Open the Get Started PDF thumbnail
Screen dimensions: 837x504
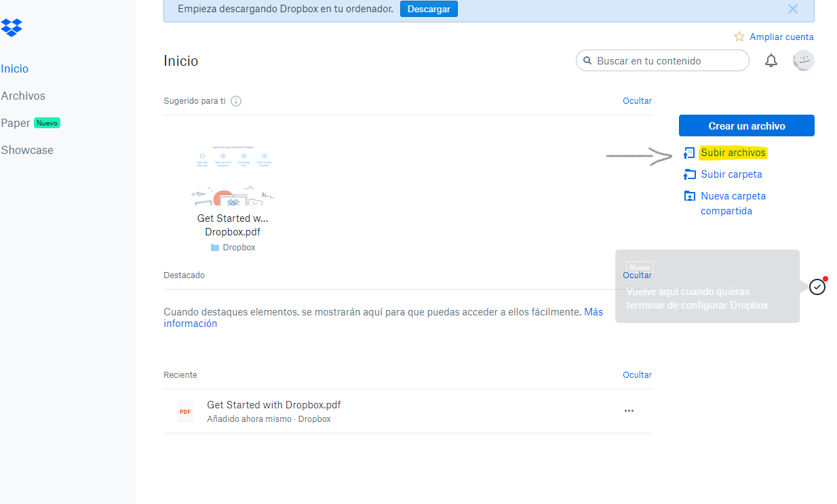tap(233, 174)
